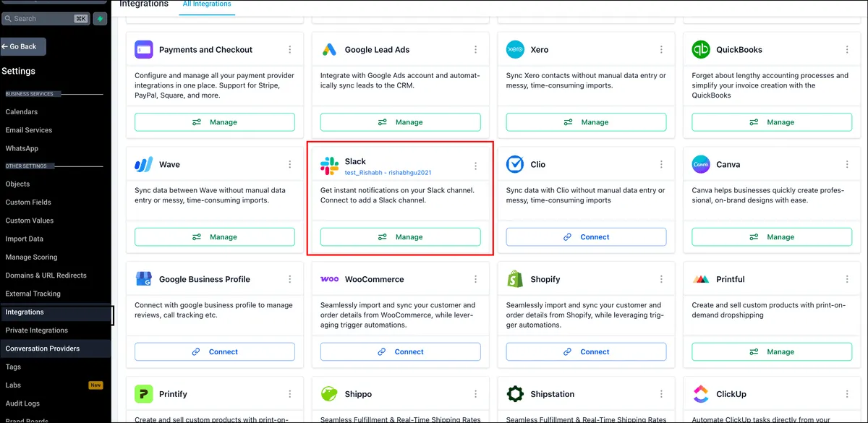The width and height of the screenshot is (868, 423).
Task: Click the Payments and Checkout card icon
Action: 143,50
